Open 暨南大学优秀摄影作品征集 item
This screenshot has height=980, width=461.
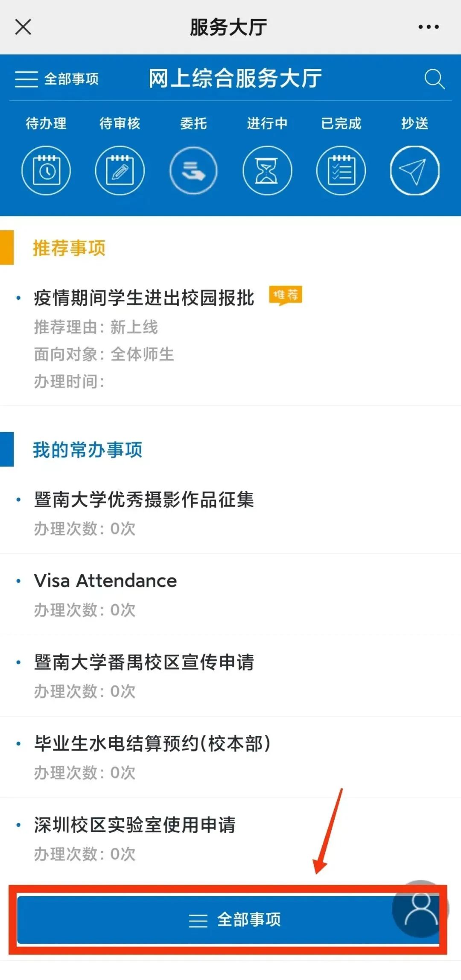point(230,514)
